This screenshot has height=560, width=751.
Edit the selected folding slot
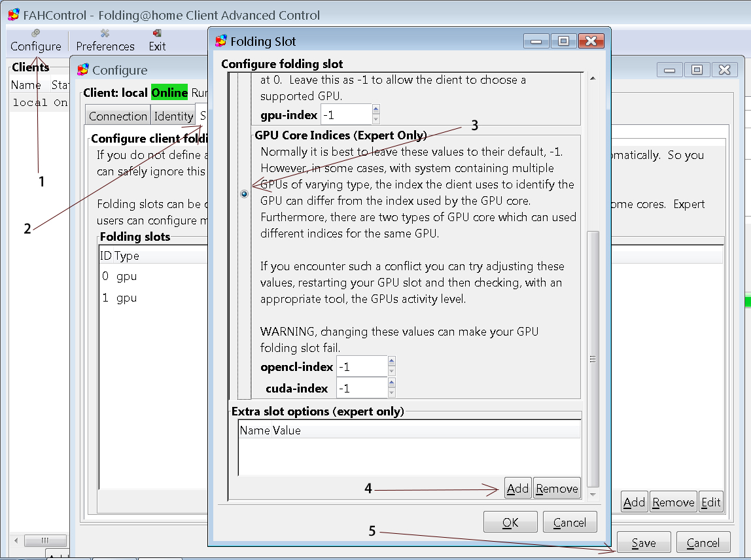click(711, 502)
